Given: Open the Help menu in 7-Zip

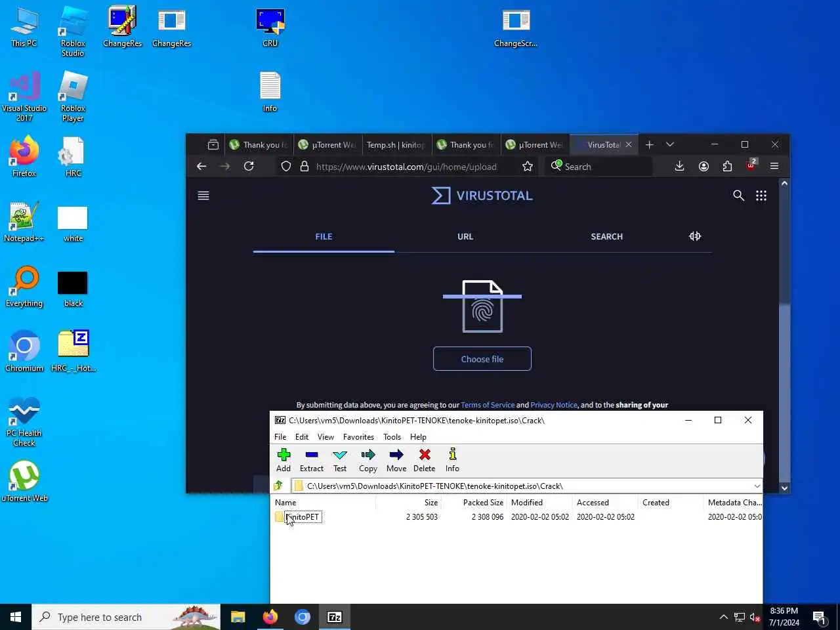Looking at the screenshot, I should click(418, 437).
